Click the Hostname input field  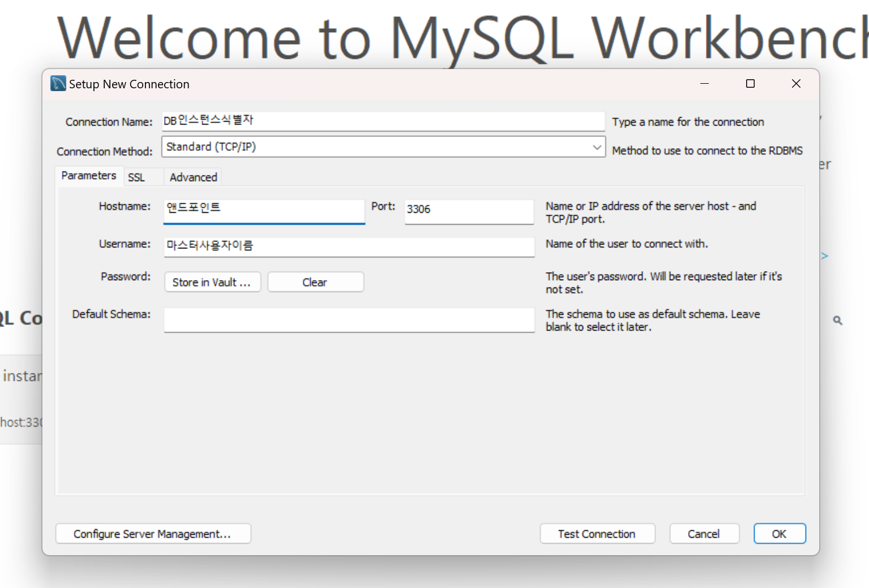point(264,211)
